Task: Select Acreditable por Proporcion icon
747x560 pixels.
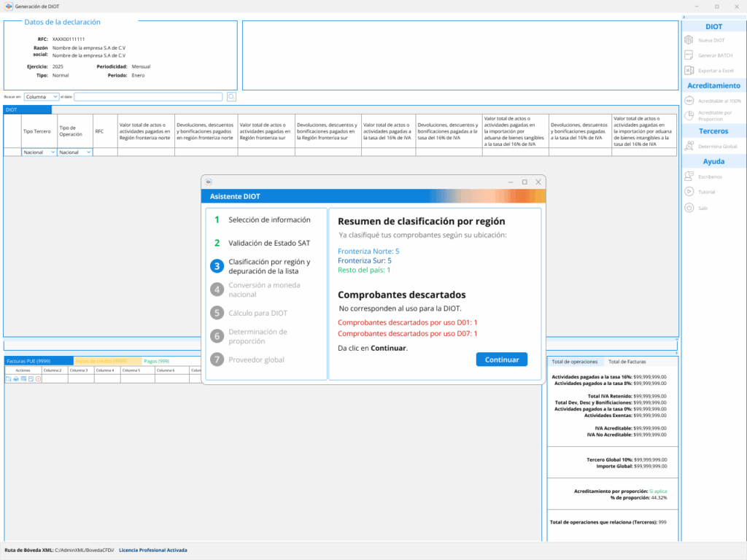Action: click(x=689, y=115)
